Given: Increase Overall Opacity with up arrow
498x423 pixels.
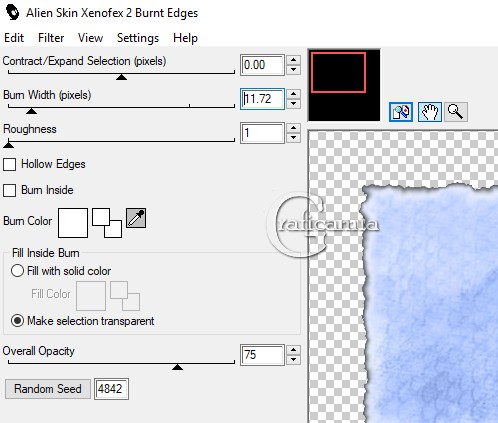Looking at the screenshot, I should [293, 350].
